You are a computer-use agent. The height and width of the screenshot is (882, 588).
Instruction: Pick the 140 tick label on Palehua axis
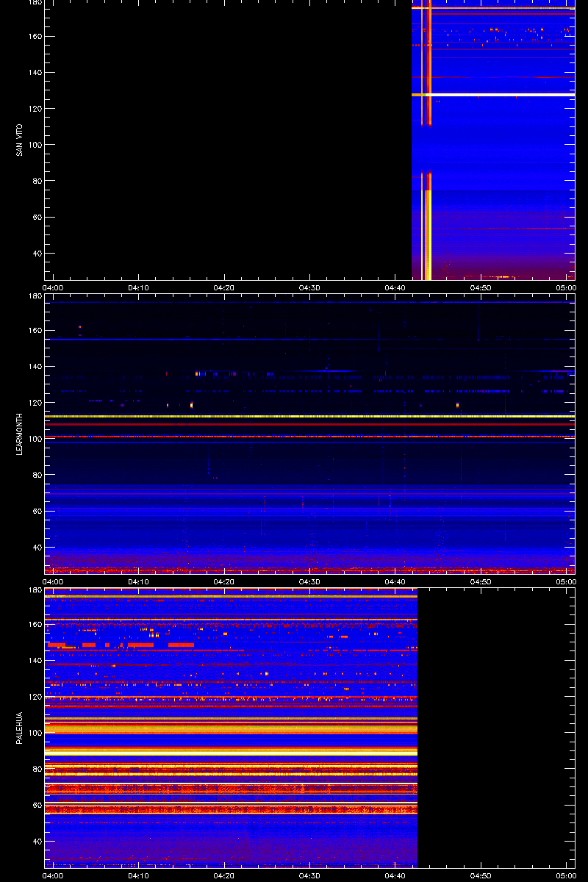(x=35, y=661)
